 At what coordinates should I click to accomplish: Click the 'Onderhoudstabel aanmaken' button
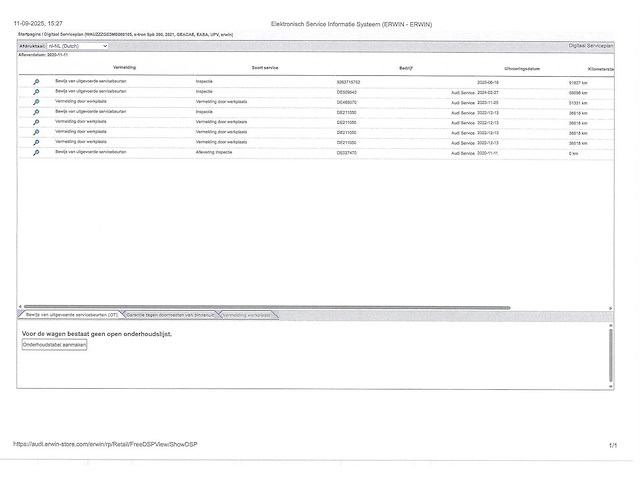click(55, 344)
